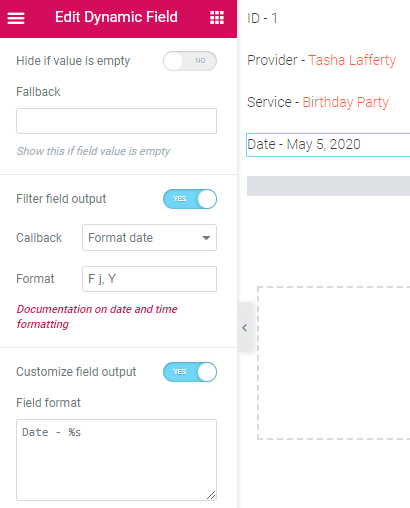Select the gray divider bar below the date
This screenshot has height=508, width=410.
[328, 186]
